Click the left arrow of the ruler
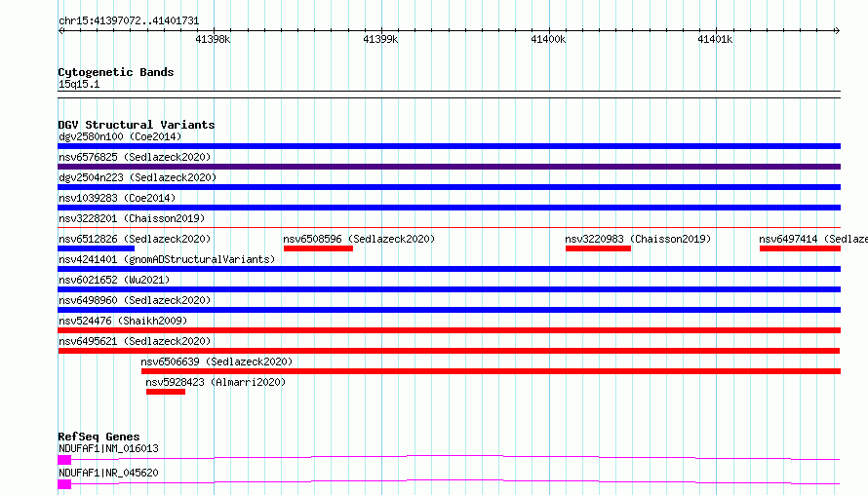Viewport: 868px width, 495px height. (60, 30)
